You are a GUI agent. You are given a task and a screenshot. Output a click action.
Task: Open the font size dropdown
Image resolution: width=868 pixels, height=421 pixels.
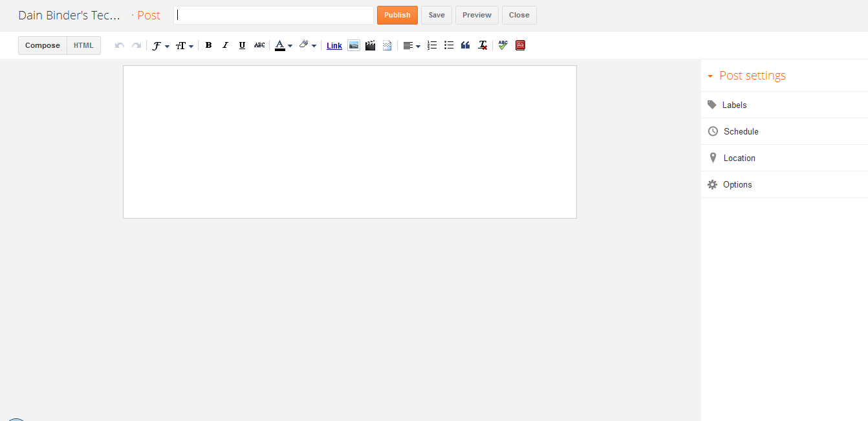click(x=184, y=46)
